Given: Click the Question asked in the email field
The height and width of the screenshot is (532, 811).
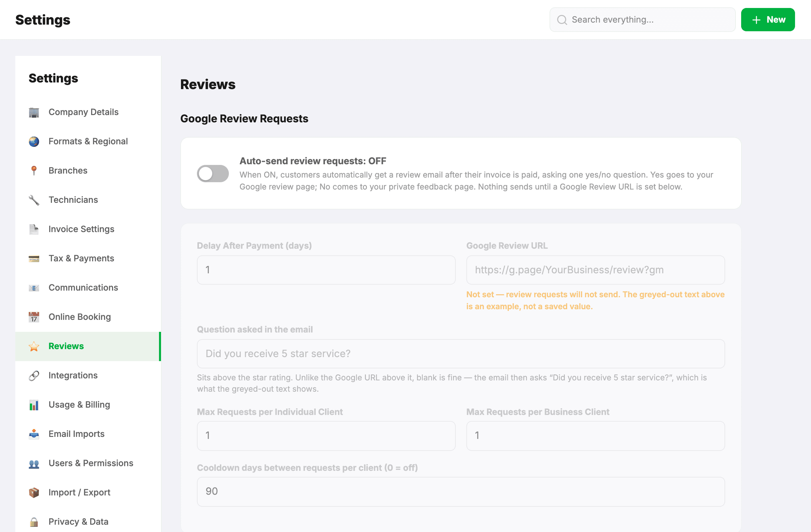Looking at the screenshot, I should [461, 354].
